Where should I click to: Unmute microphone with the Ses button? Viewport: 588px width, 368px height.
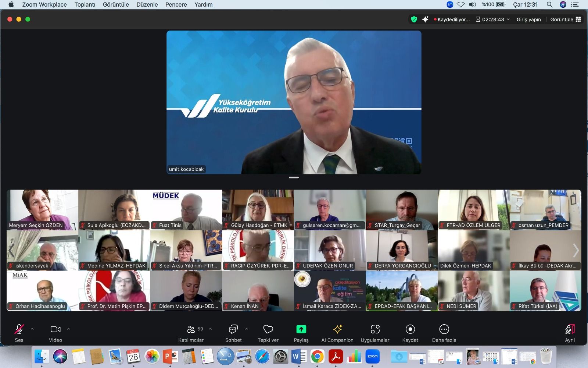19,329
